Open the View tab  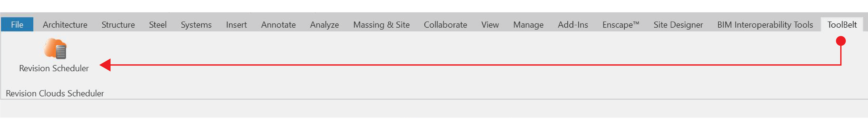490,25
